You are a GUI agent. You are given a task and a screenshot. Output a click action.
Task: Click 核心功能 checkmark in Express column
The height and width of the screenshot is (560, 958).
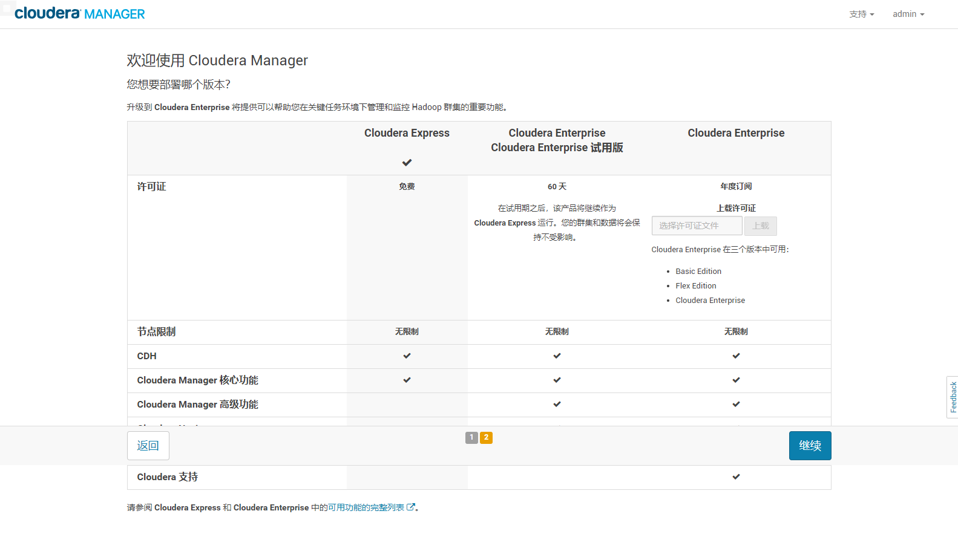click(407, 380)
